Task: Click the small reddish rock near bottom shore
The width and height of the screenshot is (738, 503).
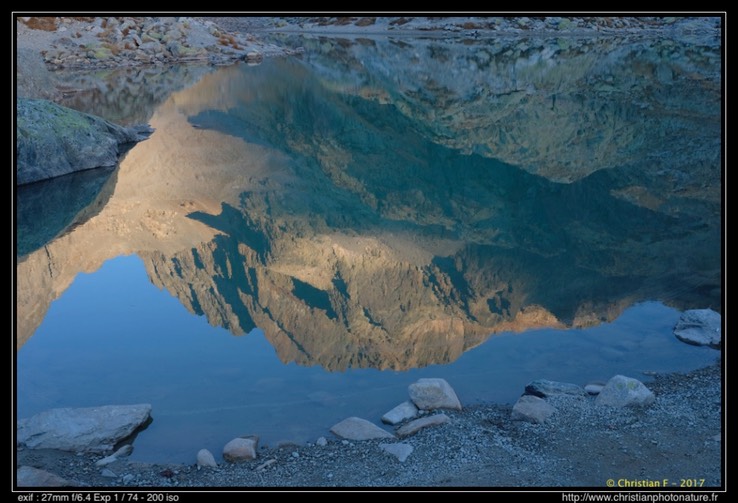Action: pos(240,449)
